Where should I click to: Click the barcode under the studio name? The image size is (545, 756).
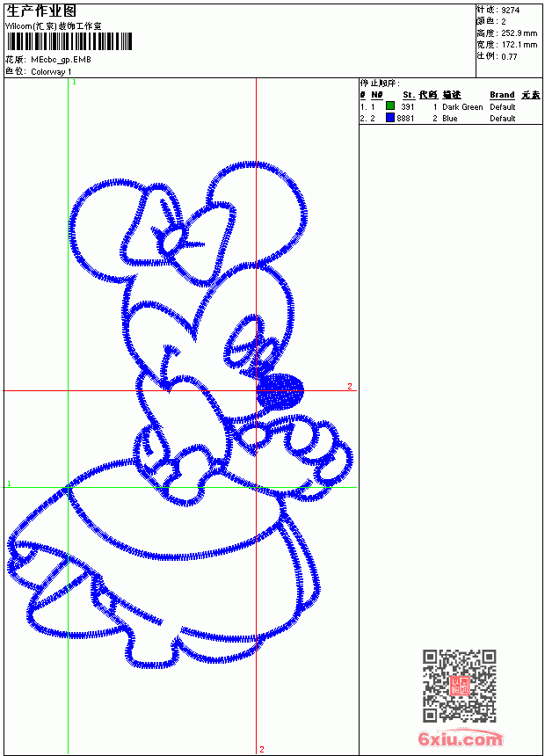[69, 41]
